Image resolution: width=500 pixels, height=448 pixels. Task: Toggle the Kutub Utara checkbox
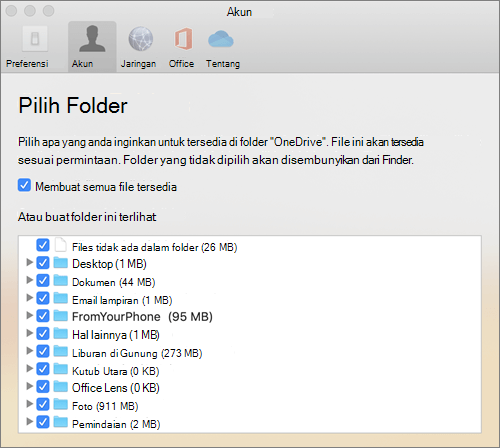43,369
